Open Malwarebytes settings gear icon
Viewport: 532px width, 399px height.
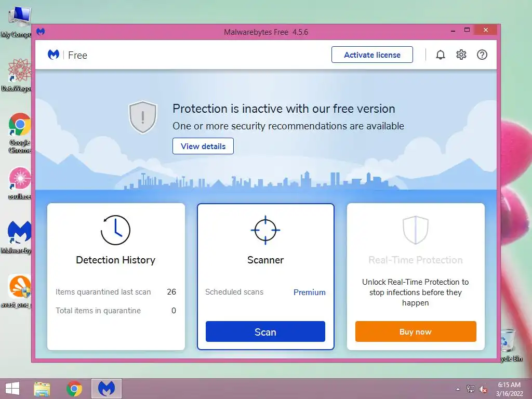(461, 55)
